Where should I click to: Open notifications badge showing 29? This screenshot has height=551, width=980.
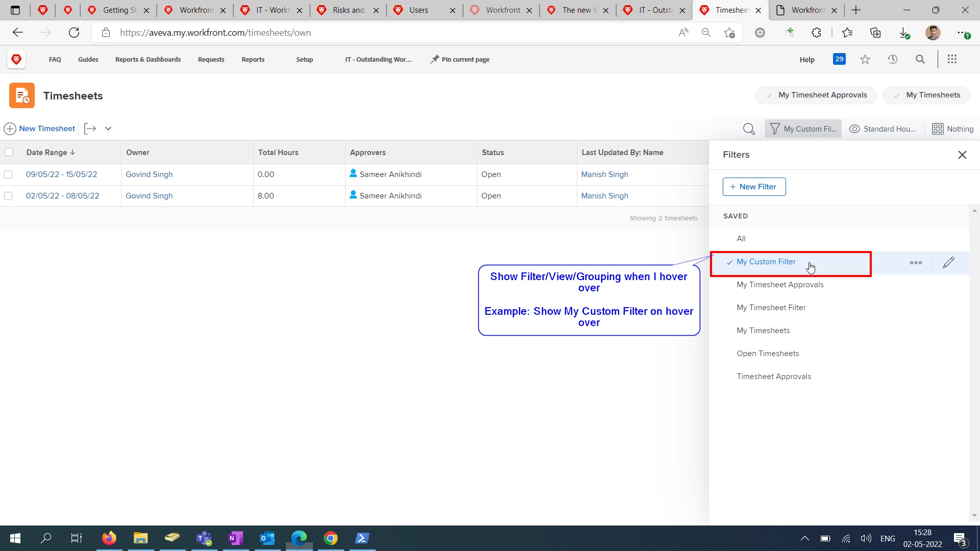(x=839, y=59)
